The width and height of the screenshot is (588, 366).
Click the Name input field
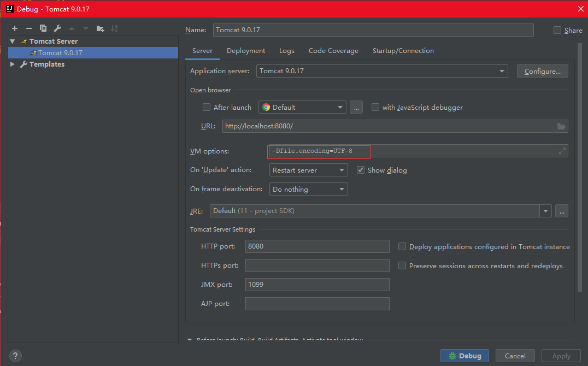[373, 30]
